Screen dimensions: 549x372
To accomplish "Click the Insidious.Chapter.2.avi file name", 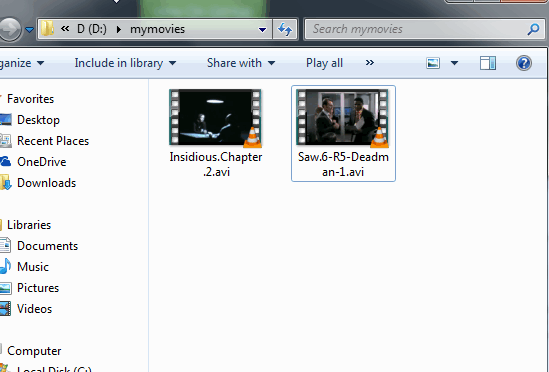I will (216, 164).
